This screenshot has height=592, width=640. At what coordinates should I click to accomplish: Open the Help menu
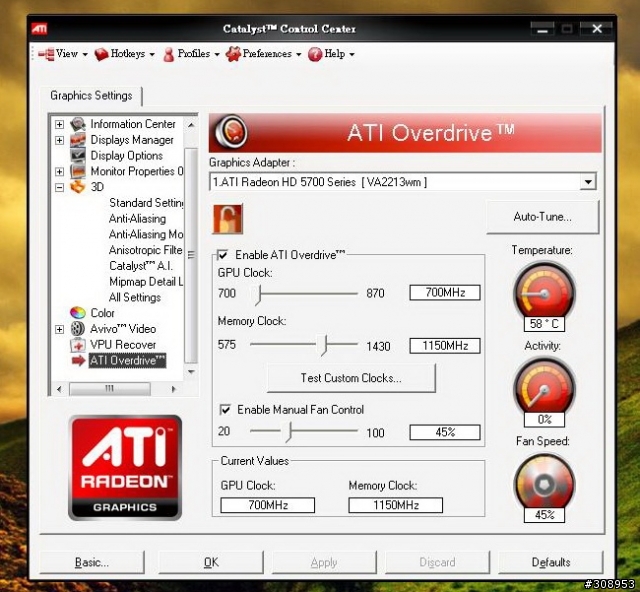click(331, 54)
